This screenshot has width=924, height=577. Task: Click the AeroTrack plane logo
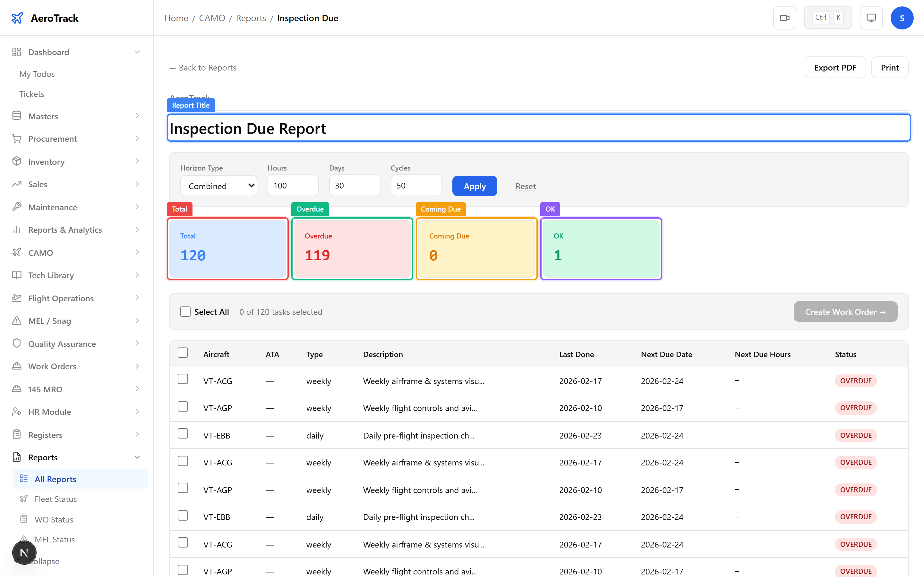(x=18, y=17)
